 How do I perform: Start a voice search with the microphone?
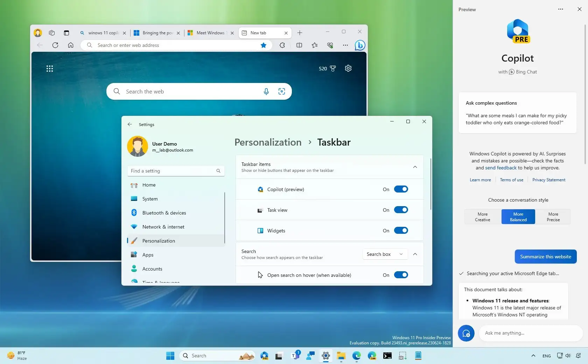click(x=266, y=91)
